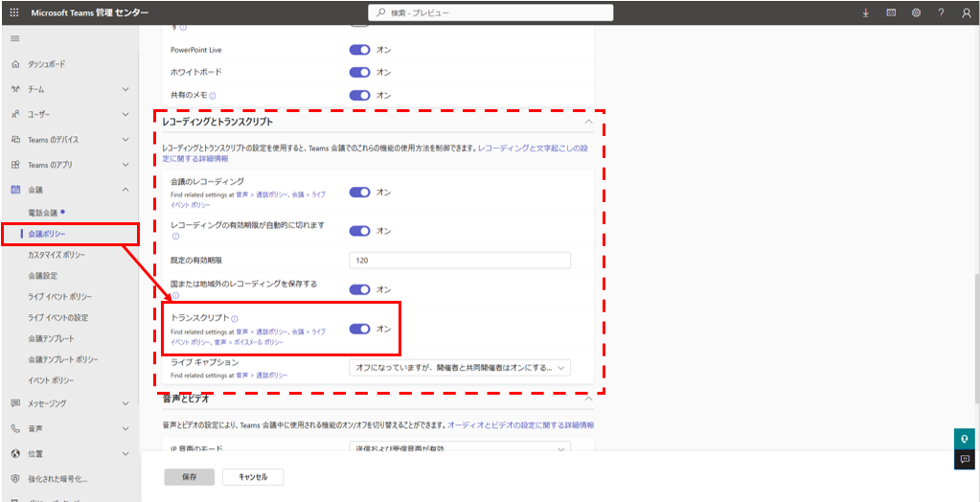Select 会議ポリシー in sidebar
Screen dimensions: 980x502
[x=47, y=234]
